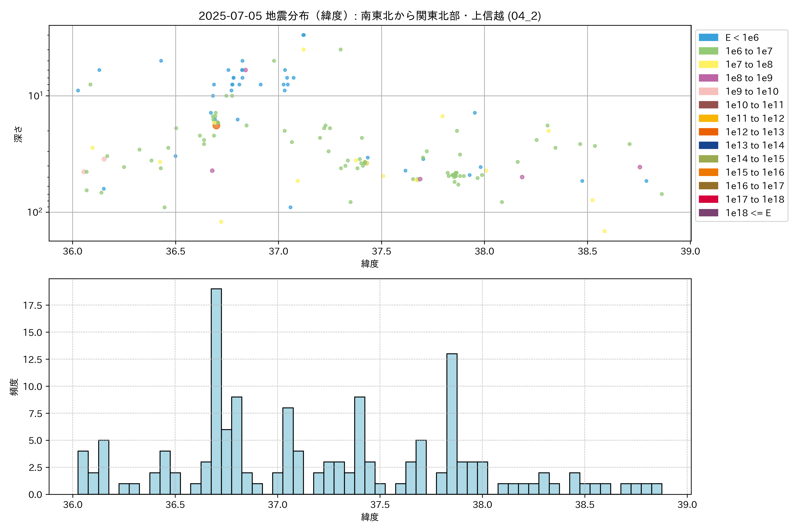Click the '緯度' label under scatter plot
The image size is (798, 532).
(x=370, y=264)
